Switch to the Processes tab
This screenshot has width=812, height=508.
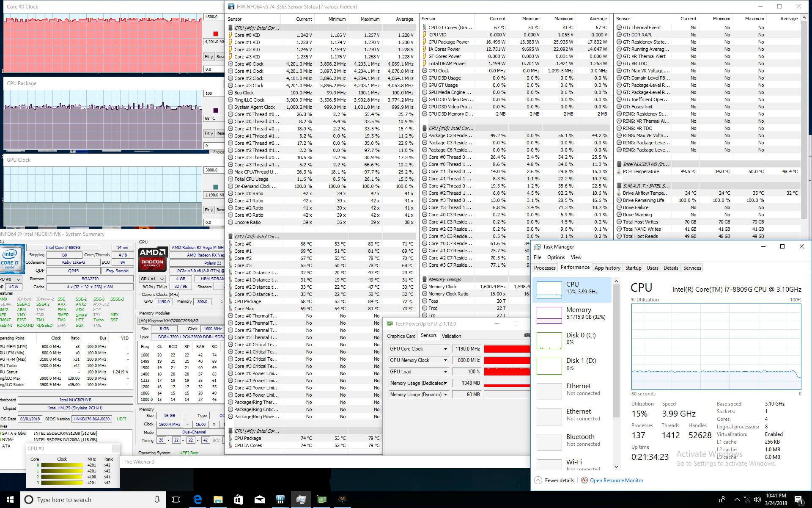tap(545, 268)
